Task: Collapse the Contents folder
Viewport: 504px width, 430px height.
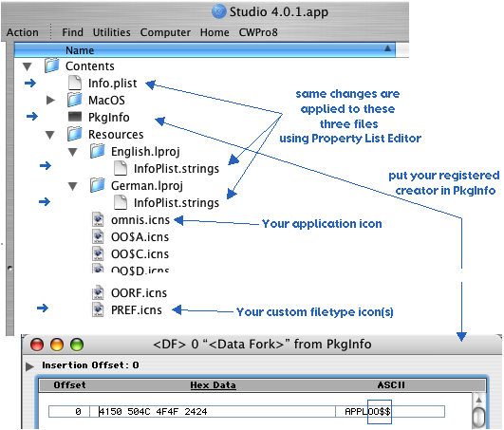Action: pyautogui.click(x=28, y=66)
